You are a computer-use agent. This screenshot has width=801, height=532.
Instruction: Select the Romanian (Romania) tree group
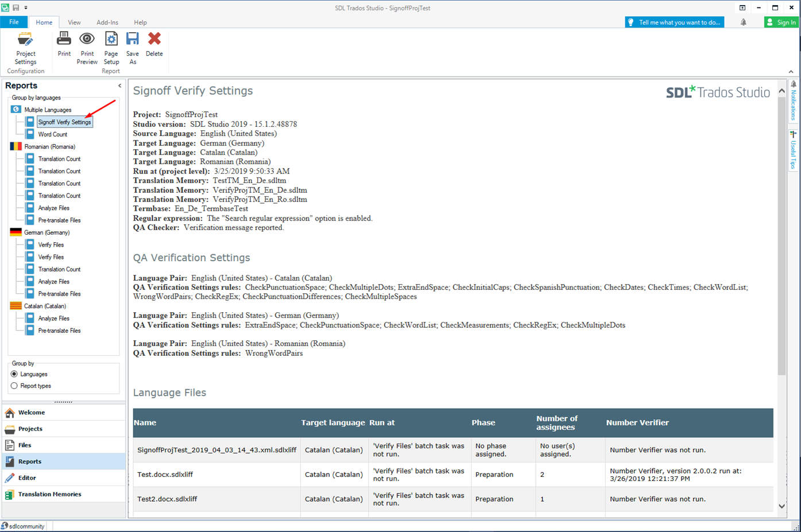click(49, 146)
